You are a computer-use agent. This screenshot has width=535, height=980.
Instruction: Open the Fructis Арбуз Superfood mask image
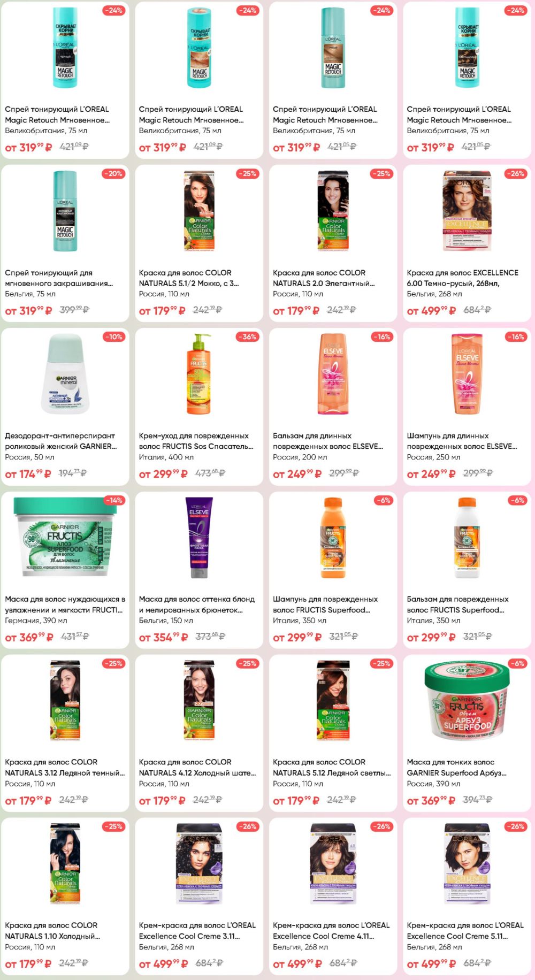pyautogui.click(x=467, y=700)
